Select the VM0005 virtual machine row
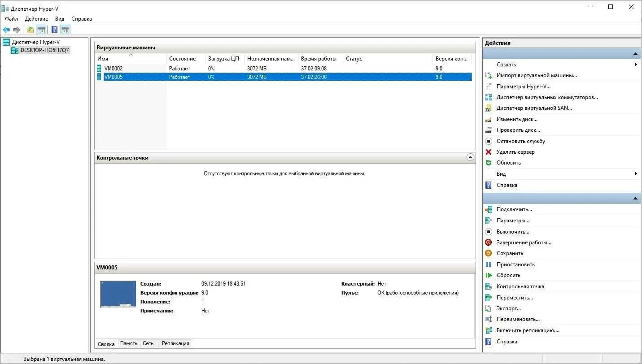Image resolution: width=642 pixels, height=364 pixels. point(284,77)
